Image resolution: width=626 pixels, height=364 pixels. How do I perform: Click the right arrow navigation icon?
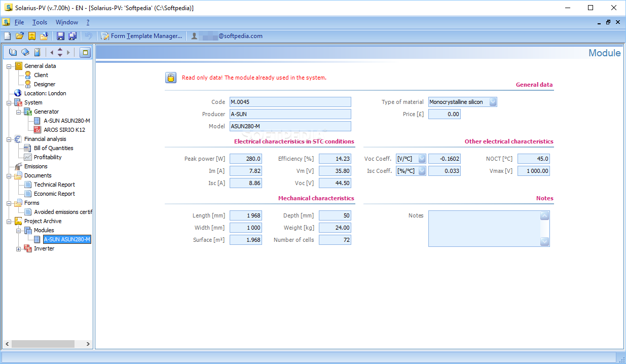(68, 52)
